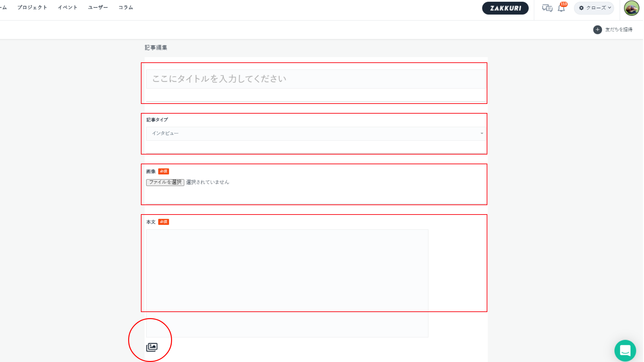Click the user avatar profile picture

click(631, 8)
